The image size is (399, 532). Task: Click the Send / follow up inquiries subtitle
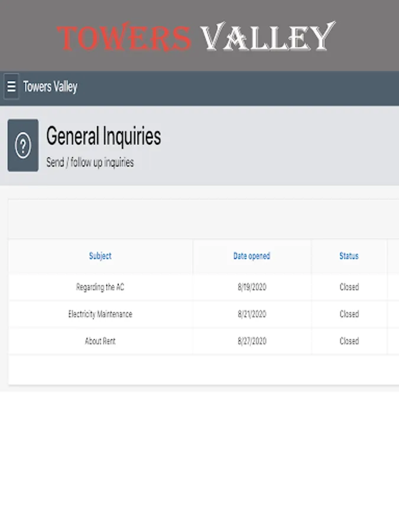click(90, 162)
